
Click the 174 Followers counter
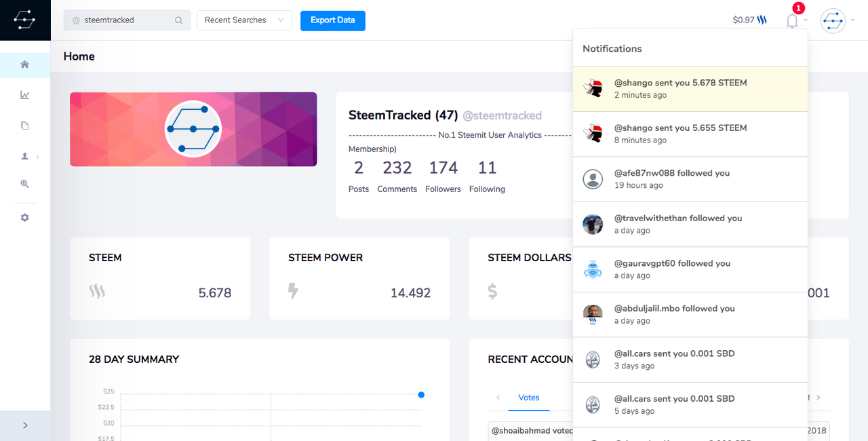[x=443, y=176]
